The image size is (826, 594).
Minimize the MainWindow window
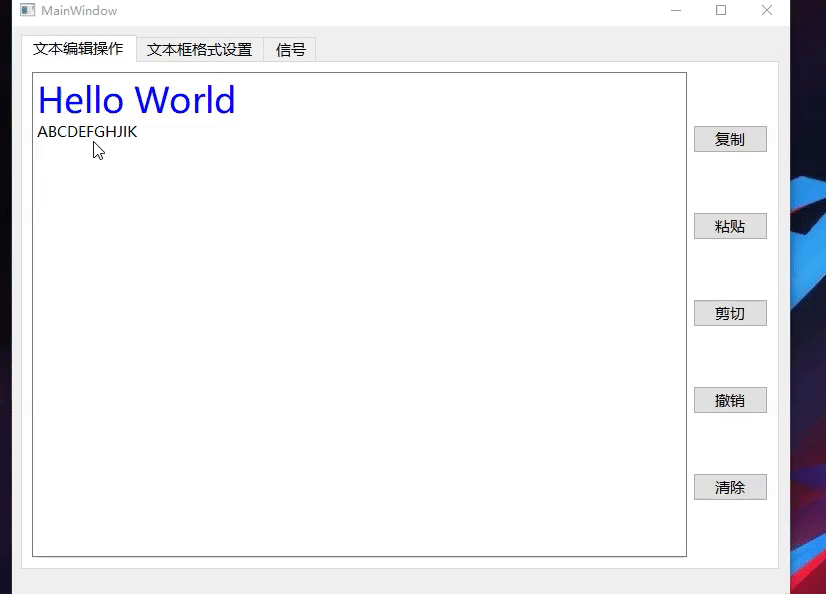click(x=676, y=10)
